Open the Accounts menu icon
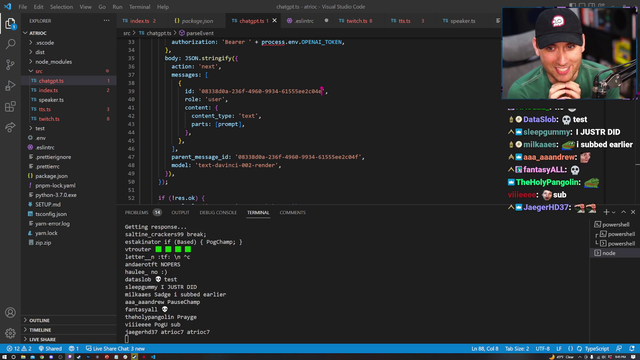640x360 pixels. [x=10, y=313]
